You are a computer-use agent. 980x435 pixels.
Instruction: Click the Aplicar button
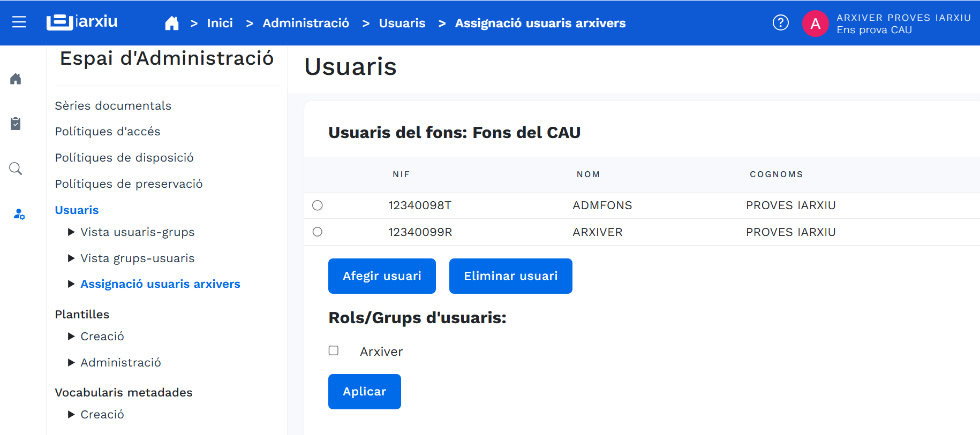[x=365, y=392]
